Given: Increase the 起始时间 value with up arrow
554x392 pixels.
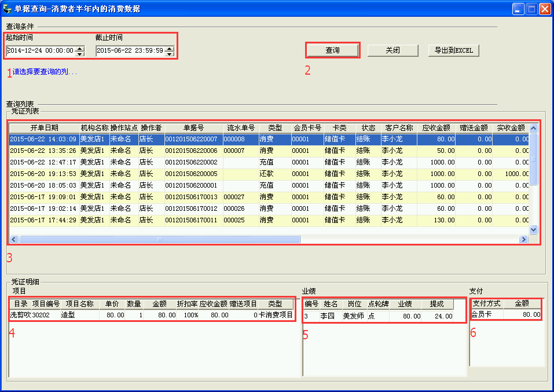Looking at the screenshot, I should click(x=80, y=49).
